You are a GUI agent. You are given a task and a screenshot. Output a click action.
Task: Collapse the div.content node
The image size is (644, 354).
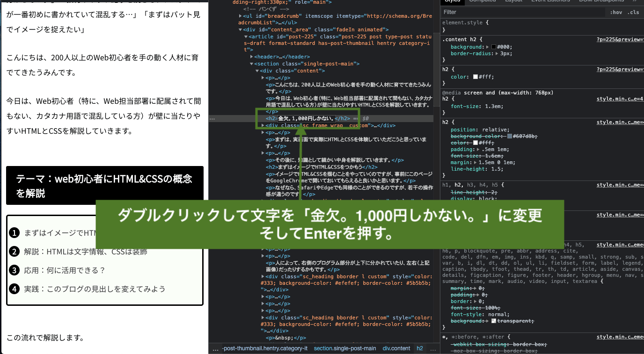257,71
